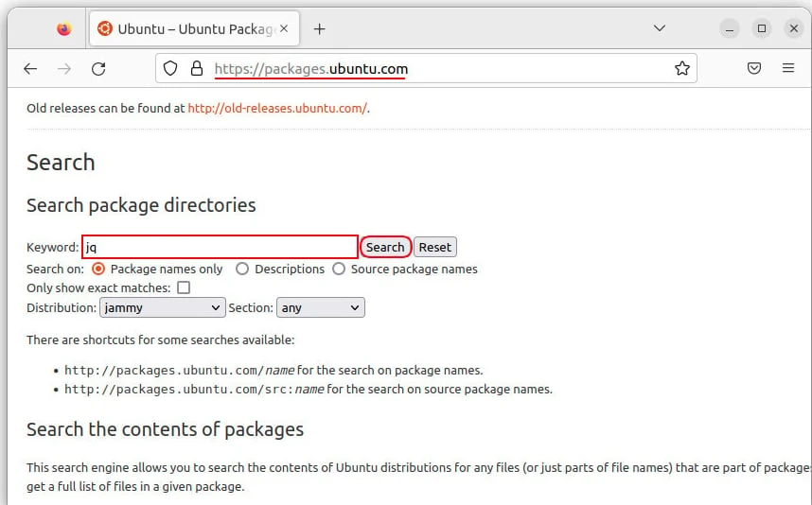
Task: Open a new tab with plus icon
Action: click(x=319, y=28)
